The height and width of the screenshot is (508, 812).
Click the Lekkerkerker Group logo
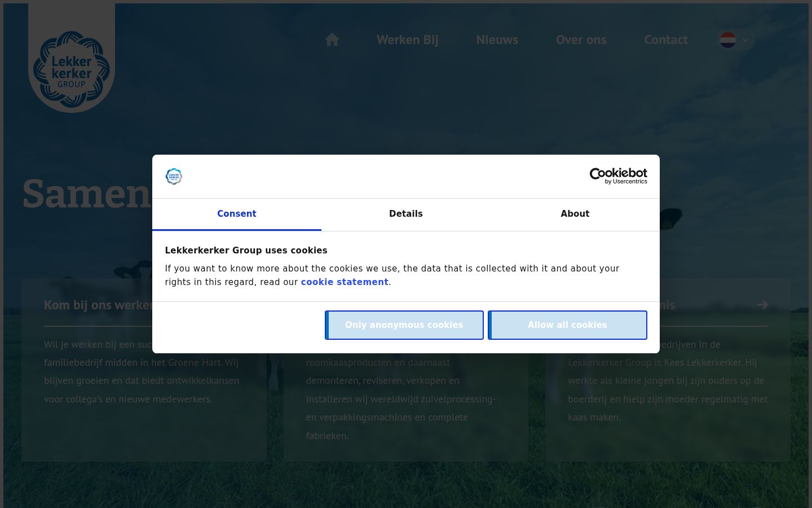click(72, 69)
